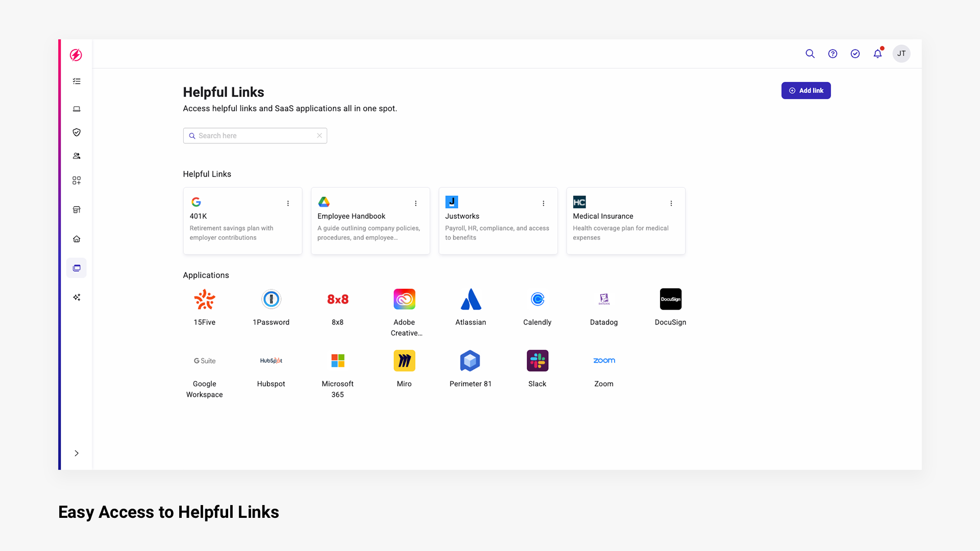980x551 pixels.
Task: Open the shield security icon in sidebar
Action: tap(77, 132)
